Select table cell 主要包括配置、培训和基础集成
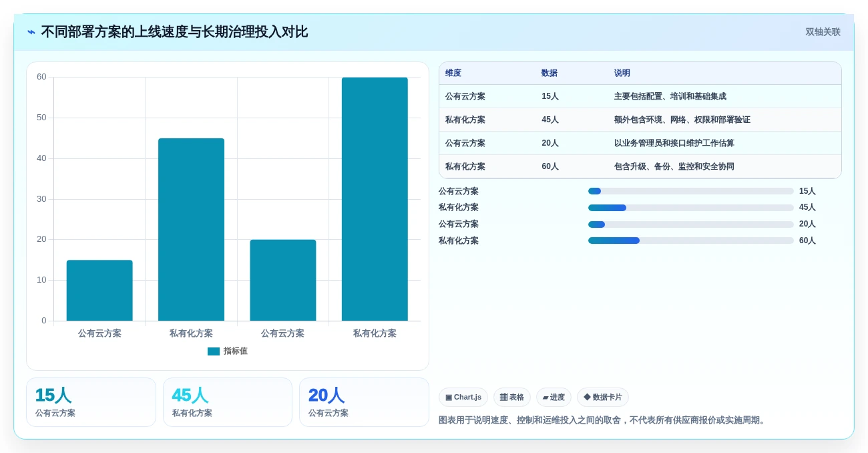Viewport: 868px width, 453px height. [670, 97]
